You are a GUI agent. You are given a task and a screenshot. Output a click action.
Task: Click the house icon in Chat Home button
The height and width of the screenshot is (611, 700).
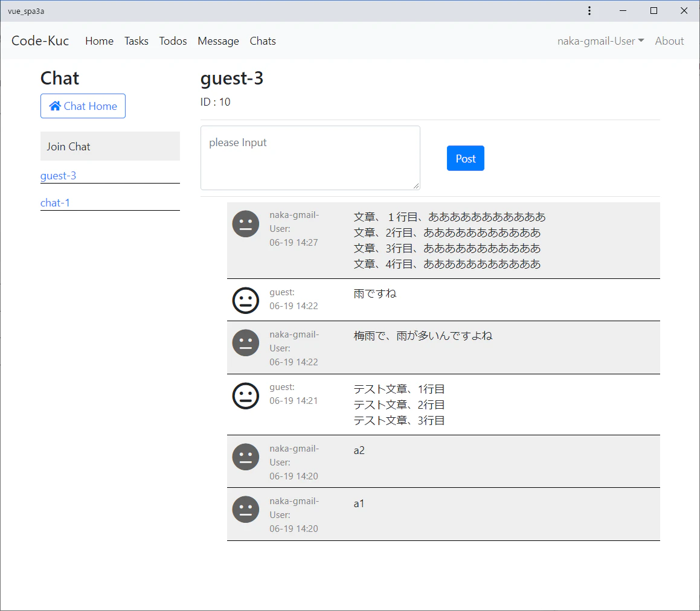click(55, 106)
